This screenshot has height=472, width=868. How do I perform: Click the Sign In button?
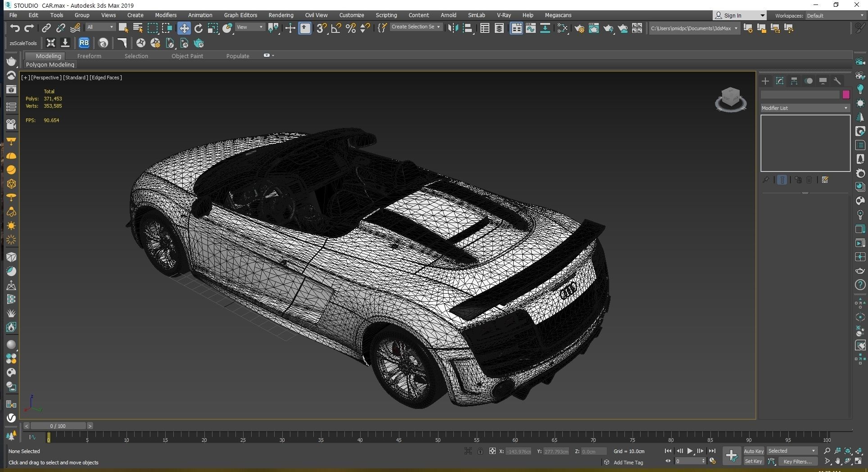[x=732, y=15]
